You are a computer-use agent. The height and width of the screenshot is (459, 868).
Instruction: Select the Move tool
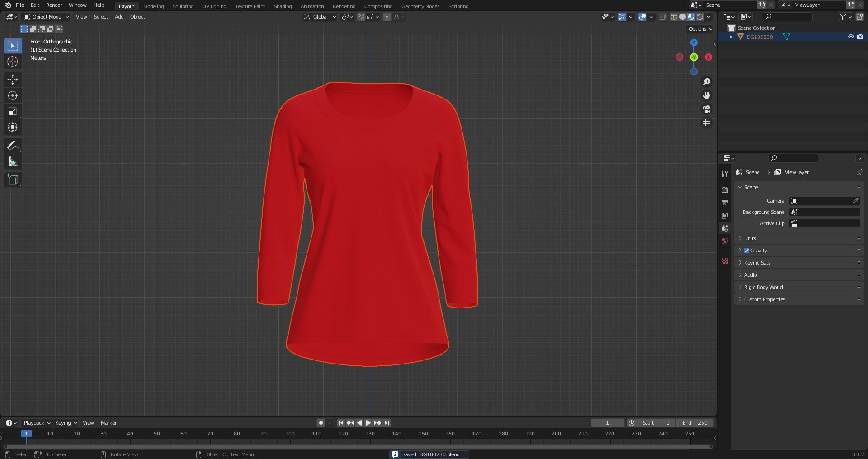click(13, 80)
